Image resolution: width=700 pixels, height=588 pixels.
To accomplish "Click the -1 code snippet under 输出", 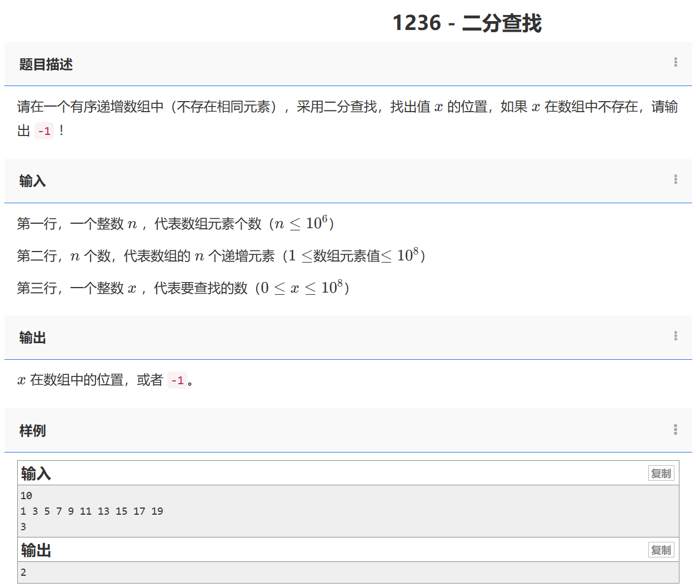I will coord(177,380).
